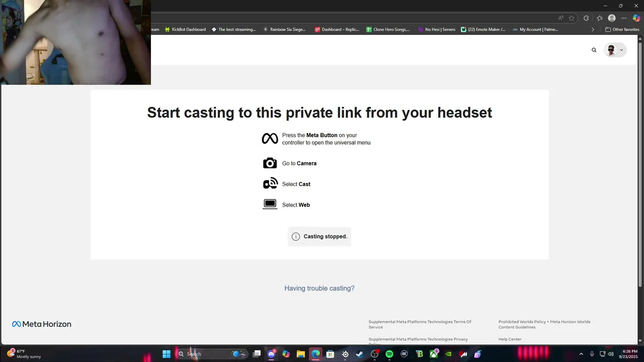Click the browser profile avatar icon

612,18
